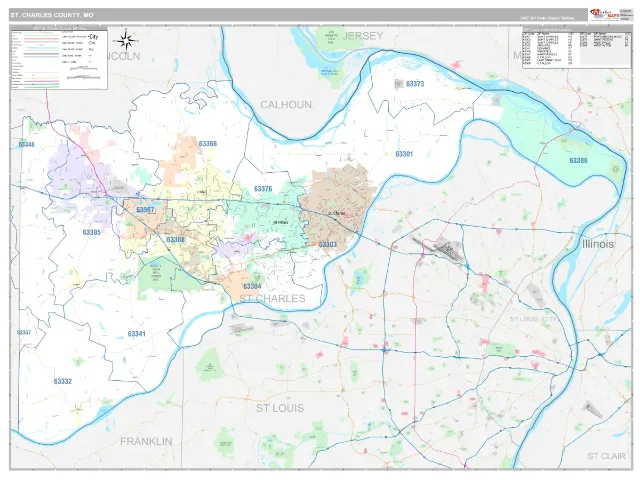The width and height of the screenshot is (640, 480).
Task: Click the small 'St Peters' city label
Action: (280, 222)
